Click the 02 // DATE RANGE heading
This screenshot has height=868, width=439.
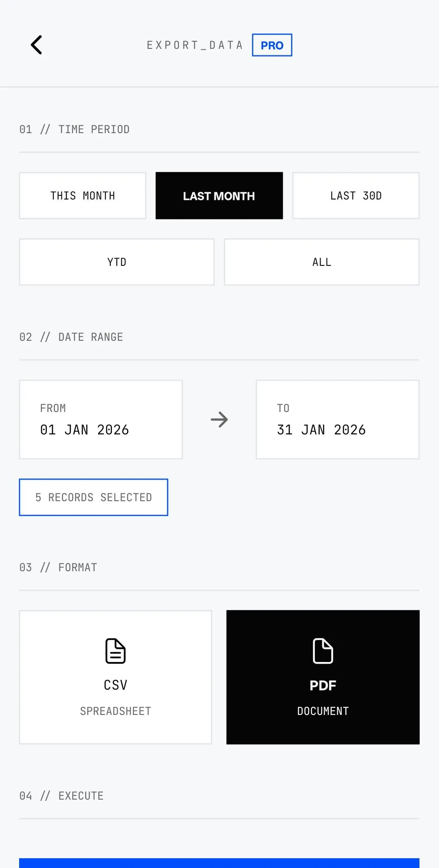(x=71, y=337)
